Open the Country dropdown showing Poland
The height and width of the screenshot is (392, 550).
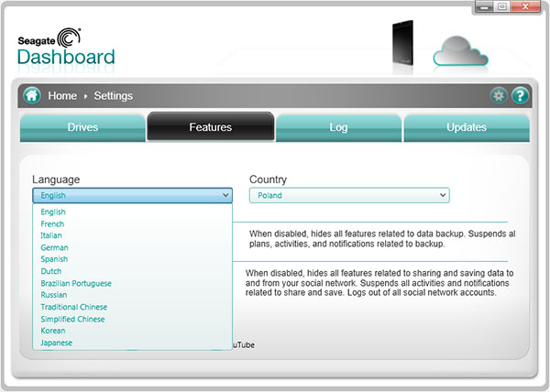(349, 195)
